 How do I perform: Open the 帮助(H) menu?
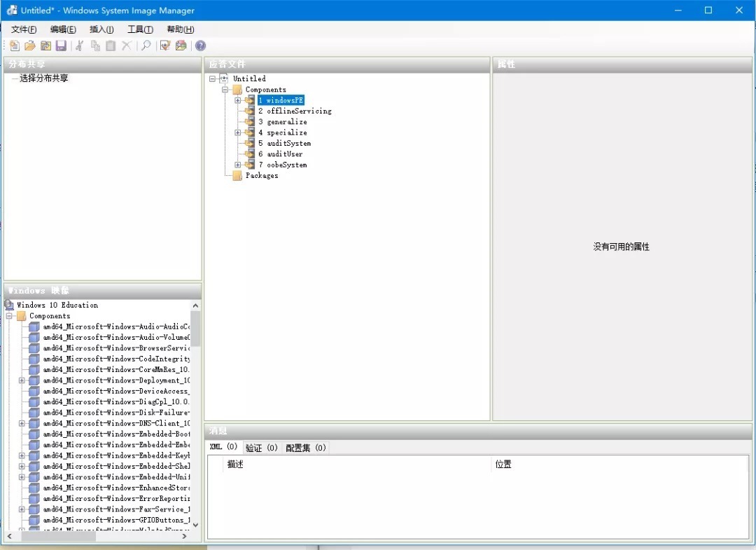coord(181,29)
